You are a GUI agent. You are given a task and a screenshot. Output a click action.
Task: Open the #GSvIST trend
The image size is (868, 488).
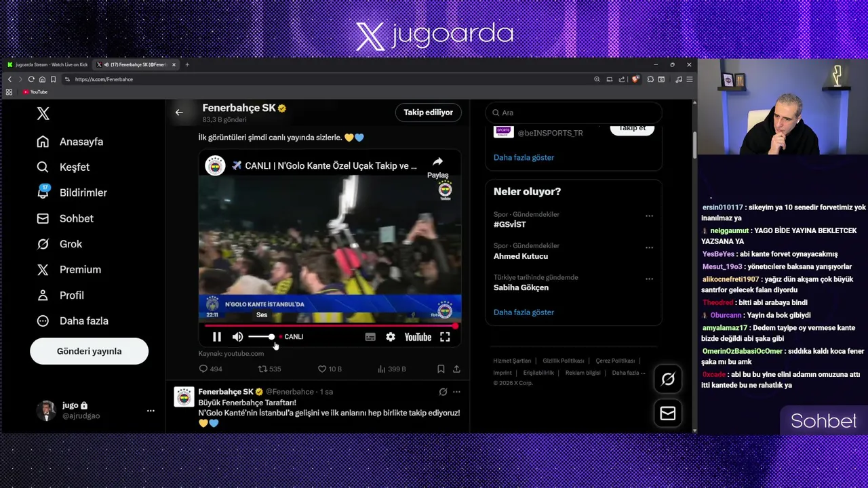pyautogui.click(x=510, y=224)
